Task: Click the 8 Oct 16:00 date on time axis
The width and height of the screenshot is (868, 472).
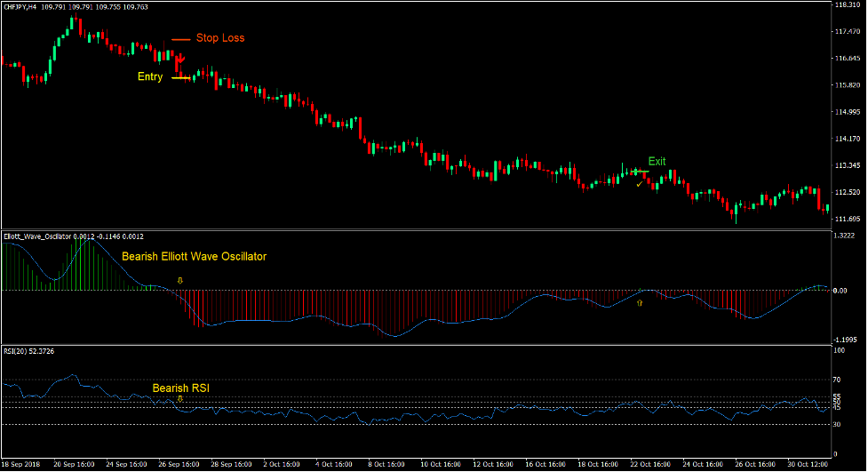Action: pyautogui.click(x=387, y=465)
